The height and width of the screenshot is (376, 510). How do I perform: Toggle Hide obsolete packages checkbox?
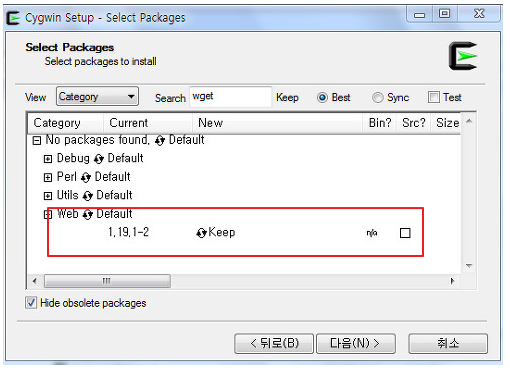tap(31, 303)
